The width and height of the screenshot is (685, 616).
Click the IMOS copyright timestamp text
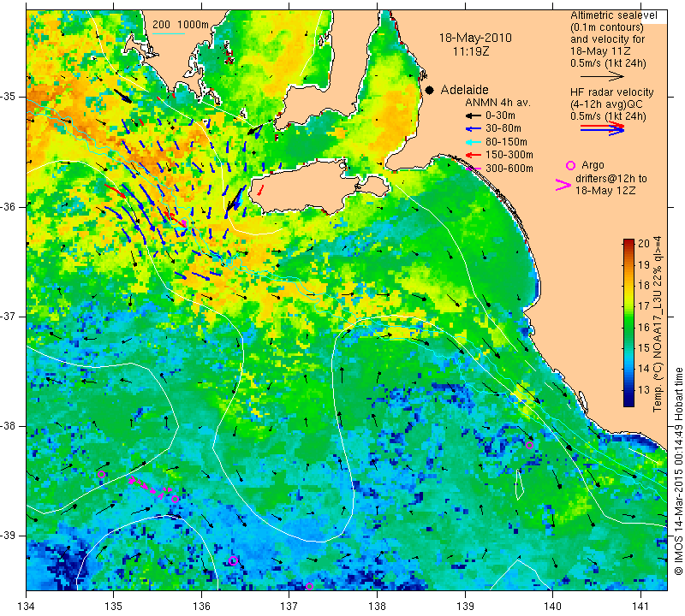[x=678, y=471]
